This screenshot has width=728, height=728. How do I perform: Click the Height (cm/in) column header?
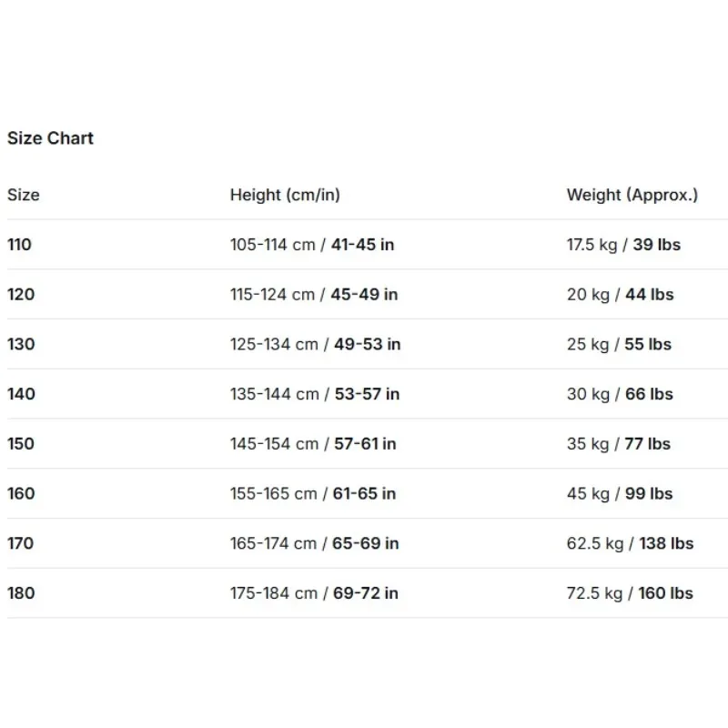click(285, 195)
